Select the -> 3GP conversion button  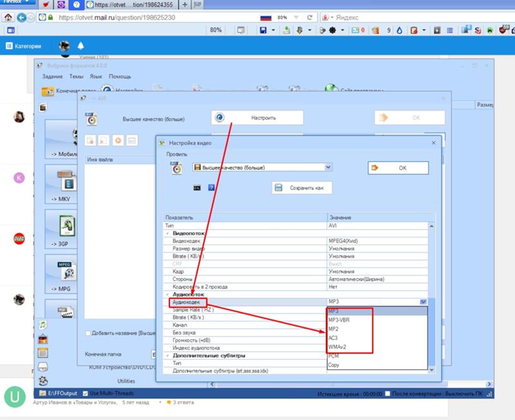click(61, 229)
